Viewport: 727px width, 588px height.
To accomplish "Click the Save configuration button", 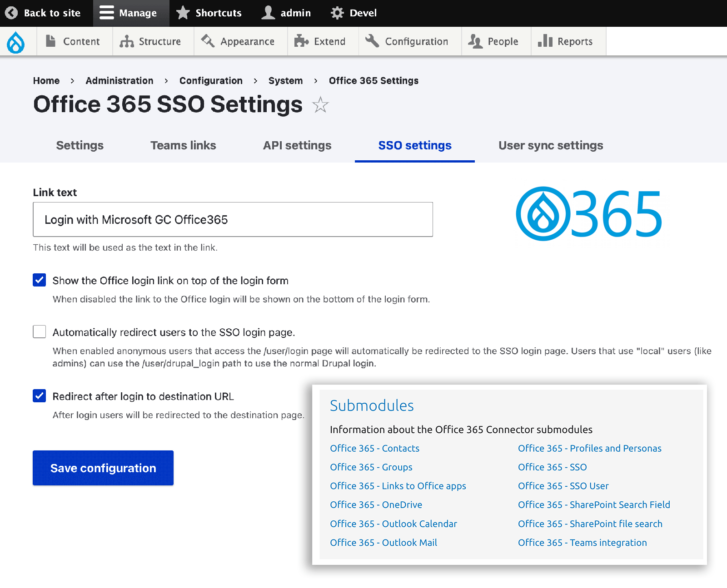I will (103, 468).
